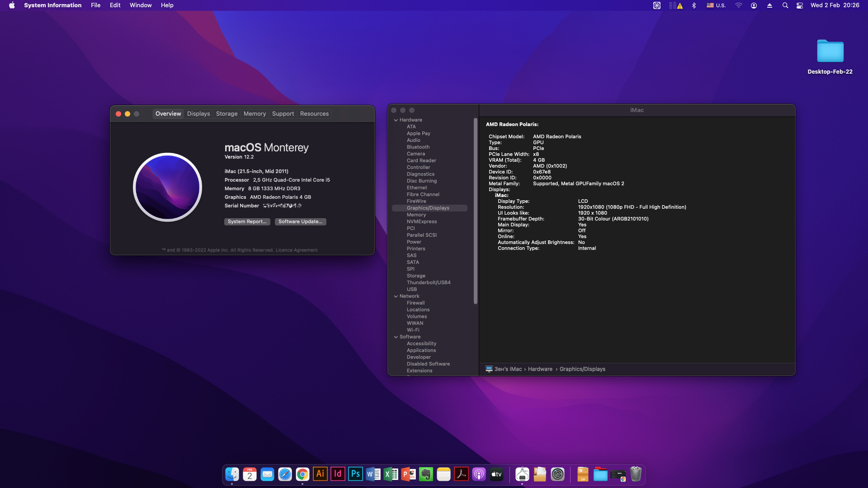
Task: Click the Software Update button
Action: [300, 221]
